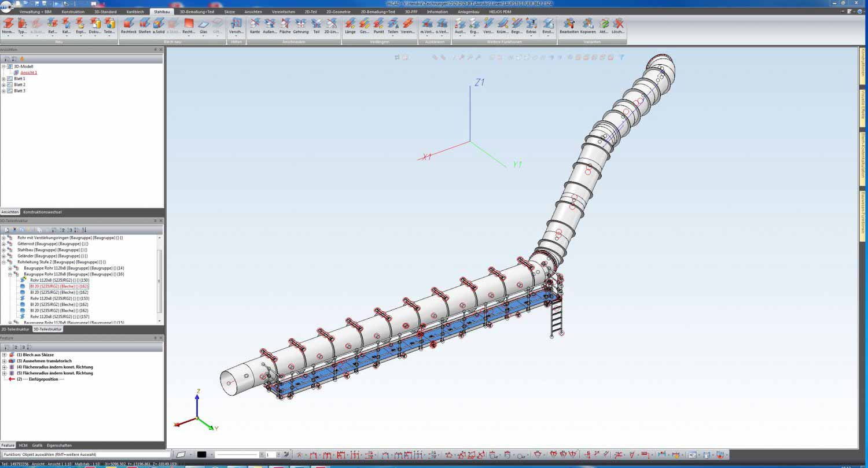Expand the Geländer Baugruppe node

click(3, 256)
